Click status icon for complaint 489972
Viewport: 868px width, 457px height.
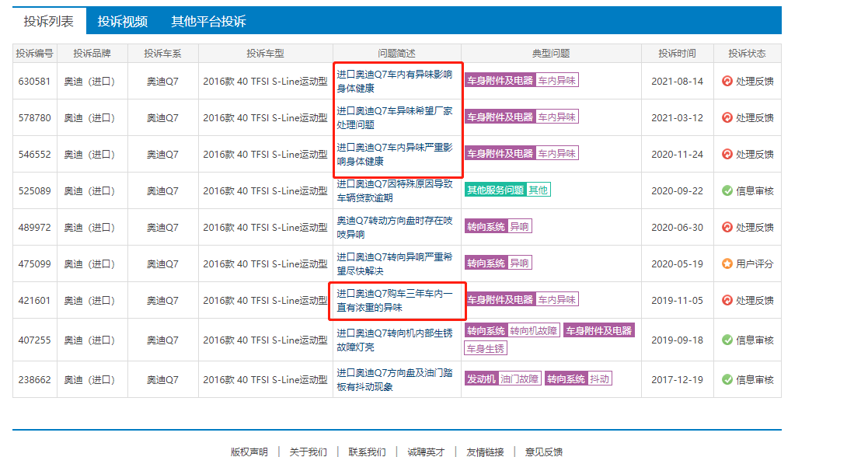pos(727,227)
